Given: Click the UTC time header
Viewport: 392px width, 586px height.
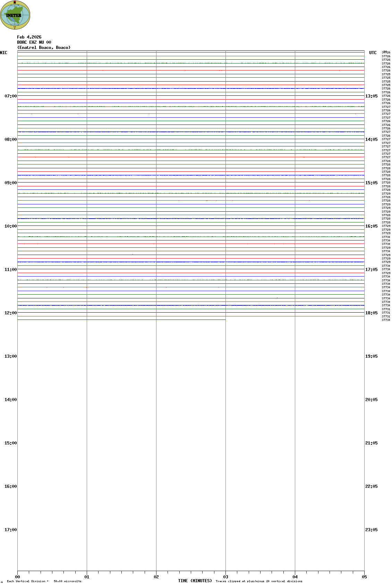Looking at the screenshot, I should pos(373,53).
